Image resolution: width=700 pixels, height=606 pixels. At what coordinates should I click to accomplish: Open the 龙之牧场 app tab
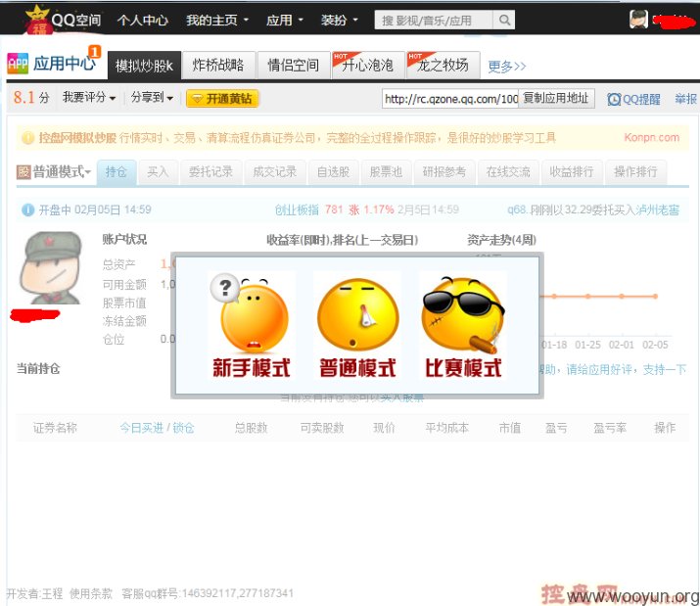pyautogui.click(x=443, y=66)
